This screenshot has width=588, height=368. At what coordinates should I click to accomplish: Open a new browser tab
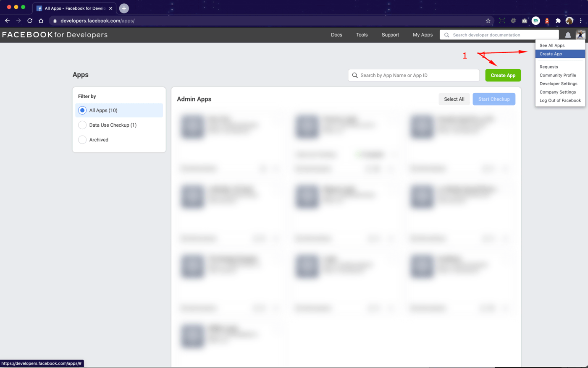[x=124, y=8]
